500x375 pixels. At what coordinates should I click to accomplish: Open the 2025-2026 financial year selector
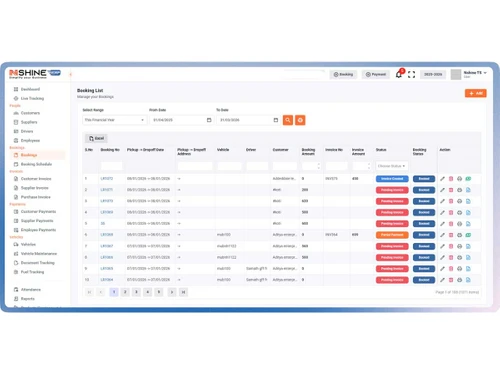tap(433, 74)
